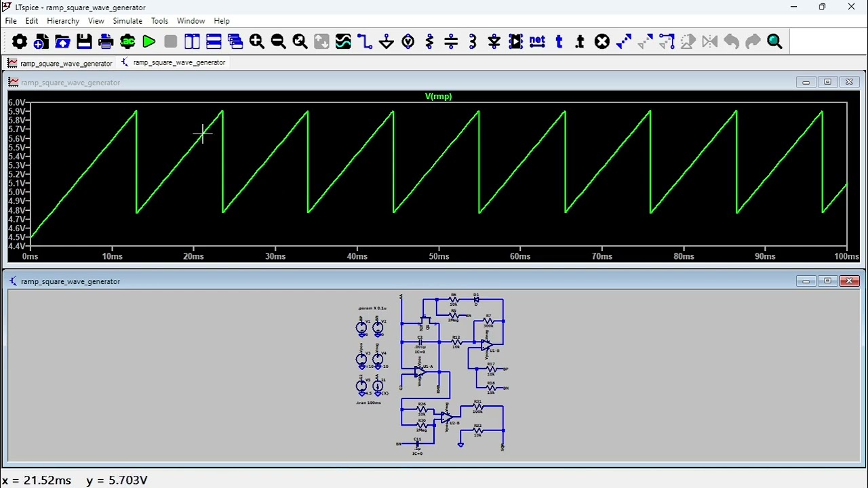Click the Print icon in the toolbar

(106, 42)
